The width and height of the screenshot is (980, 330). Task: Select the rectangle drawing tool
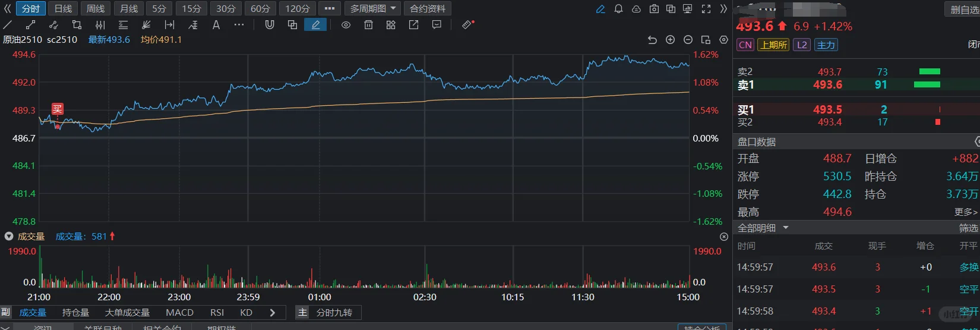click(x=77, y=25)
